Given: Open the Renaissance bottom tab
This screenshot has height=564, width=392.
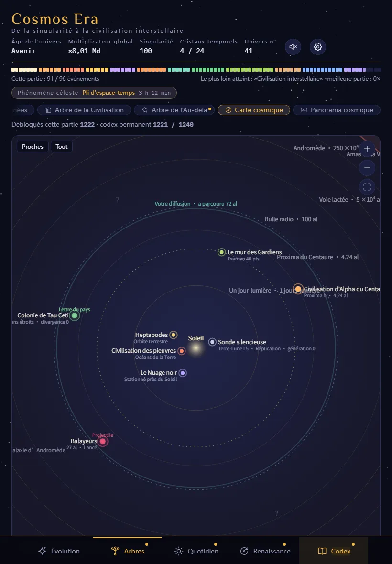Looking at the screenshot, I should [x=265, y=551].
